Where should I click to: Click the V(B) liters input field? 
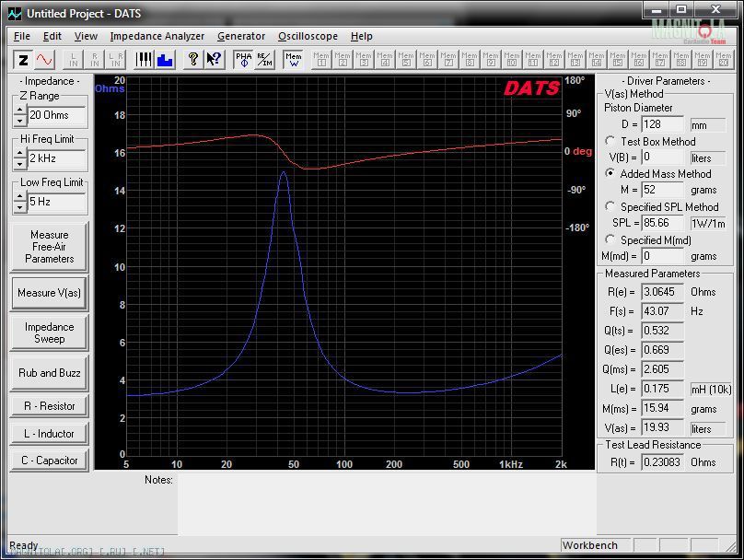[x=662, y=157]
